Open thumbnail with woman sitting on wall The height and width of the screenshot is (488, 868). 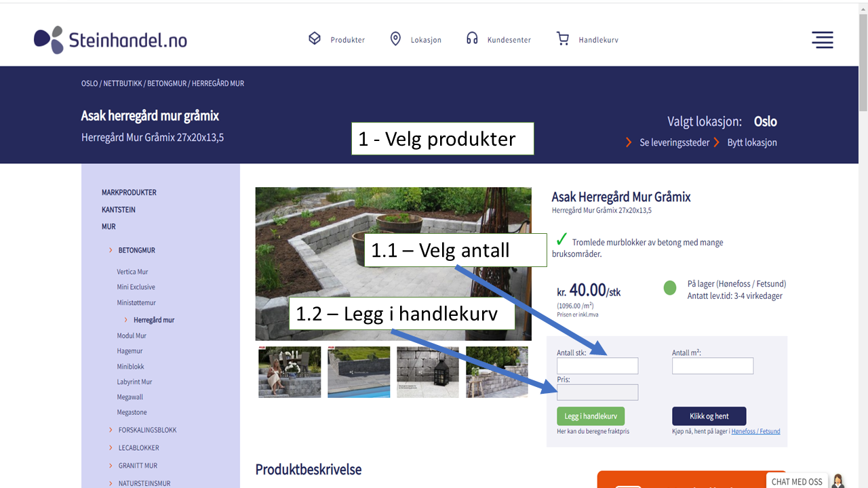[290, 372]
